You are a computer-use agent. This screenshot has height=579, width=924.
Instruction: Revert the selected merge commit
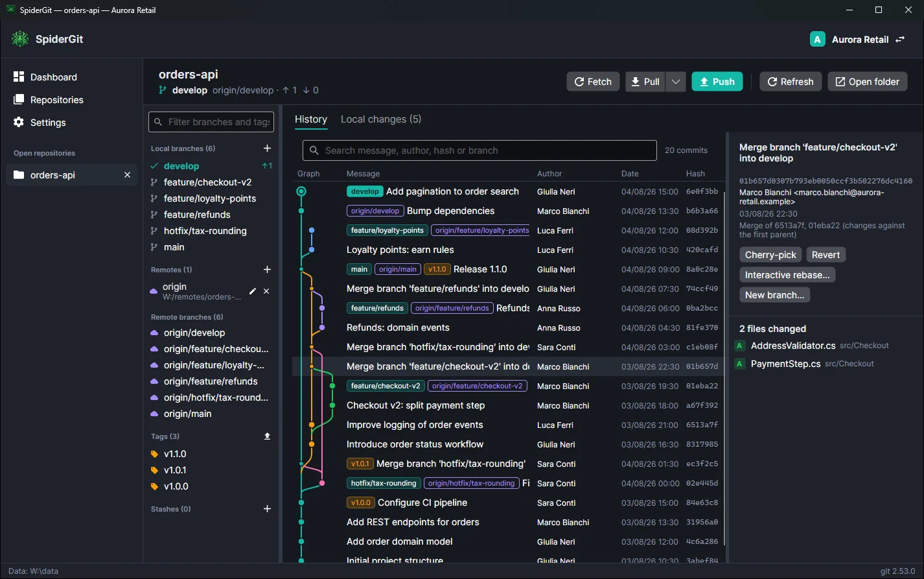(x=826, y=255)
